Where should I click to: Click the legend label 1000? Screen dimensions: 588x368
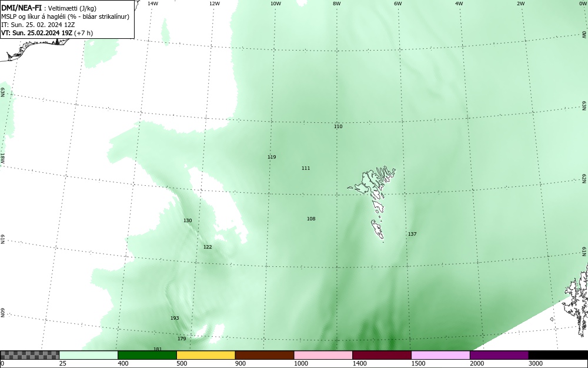(300, 363)
